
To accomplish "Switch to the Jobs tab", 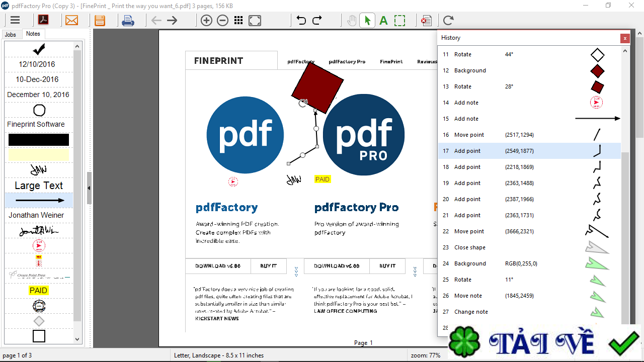I will point(11,34).
